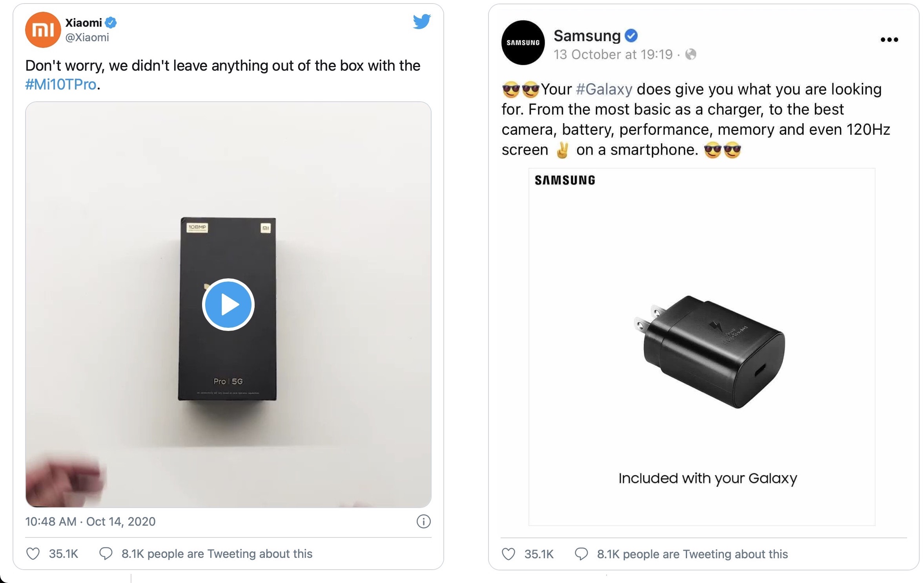Click the verified badge next to Samsung
This screenshot has width=924, height=583.
pos(631,37)
